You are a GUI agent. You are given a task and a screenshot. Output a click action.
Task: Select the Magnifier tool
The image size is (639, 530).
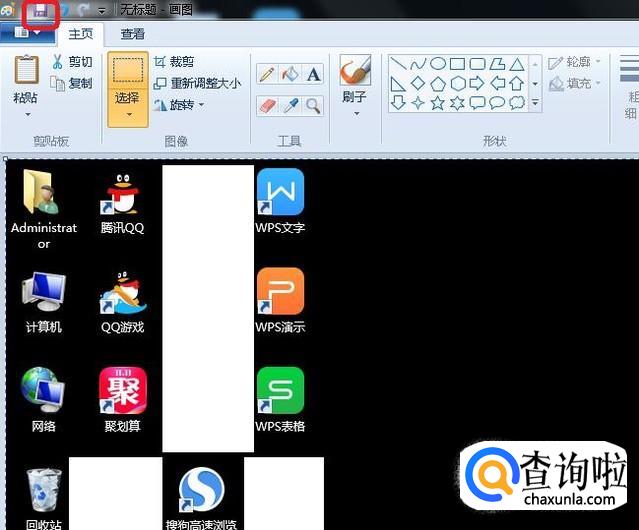314,105
